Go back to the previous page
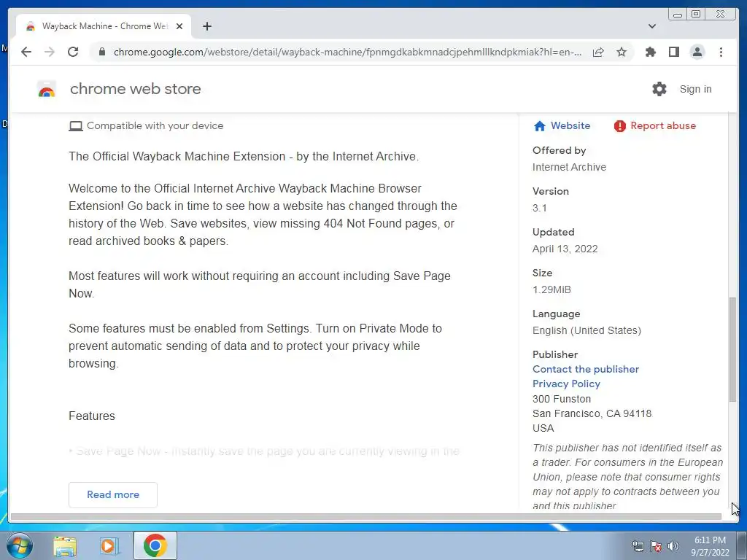 (x=26, y=52)
